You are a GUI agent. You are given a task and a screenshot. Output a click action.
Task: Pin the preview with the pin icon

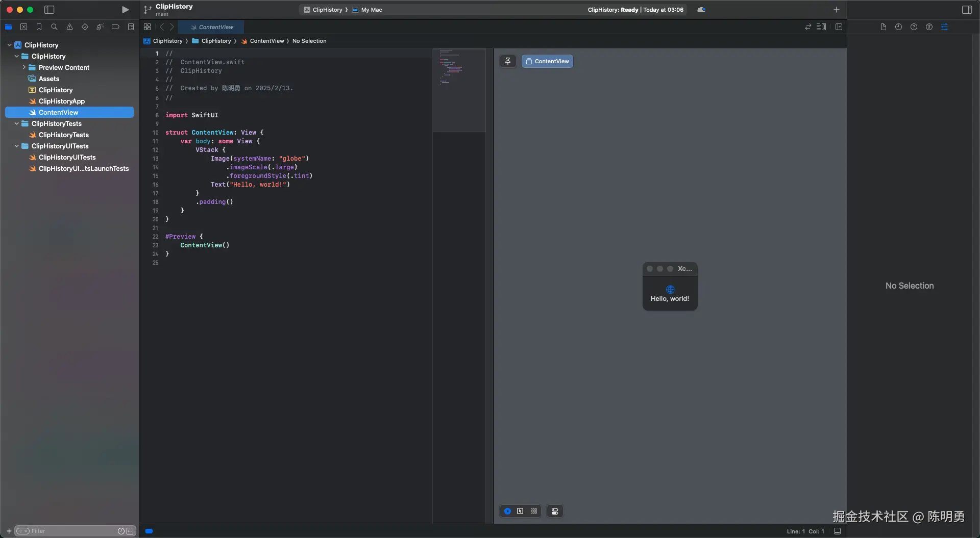coord(508,61)
